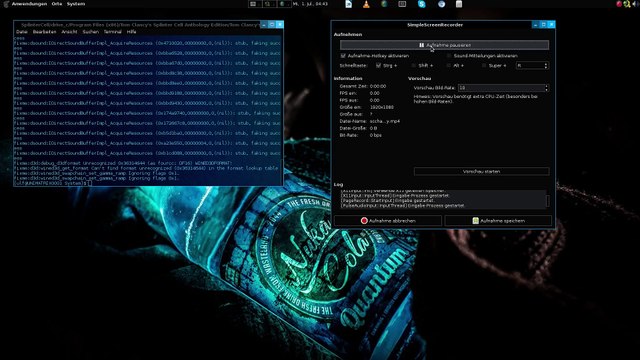Viewport: 640px width, 360px height.
Task: Open Ansicht menu in terminal window
Action: point(69,32)
